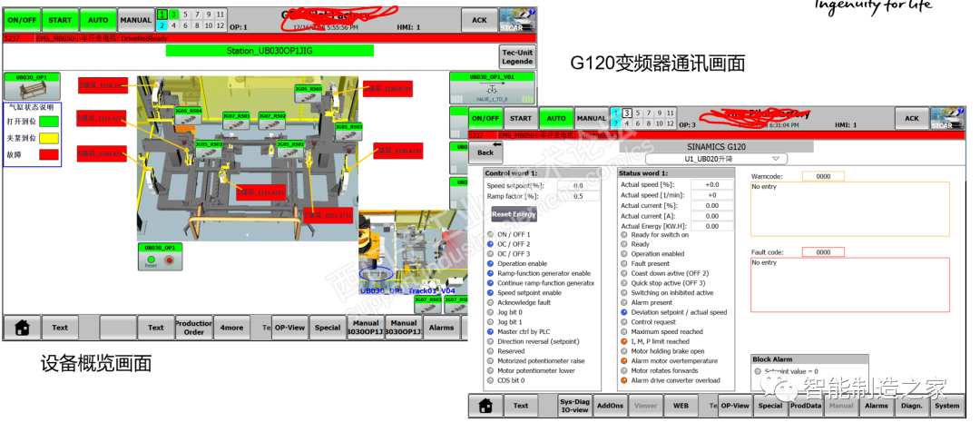This screenshot has height=432, width=980.
Task: Click START in the overview window
Action: pyautogui.click(x=60, y=20)
